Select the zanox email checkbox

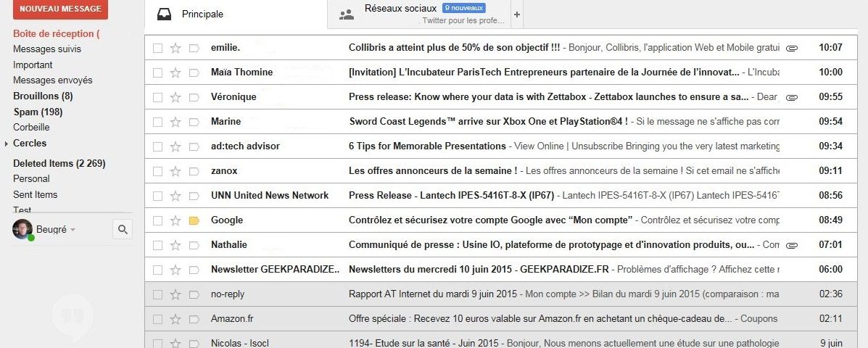point(158,172)
